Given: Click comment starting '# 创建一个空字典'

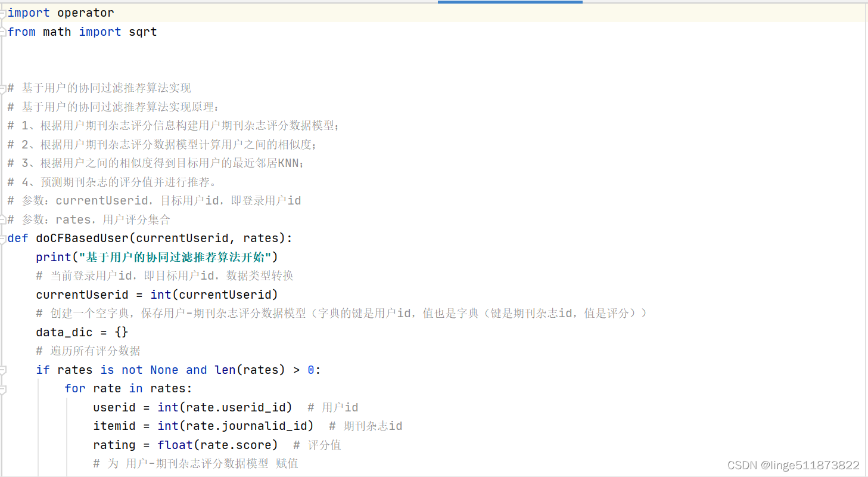Looking at the screenshot, I should (341, 314).
